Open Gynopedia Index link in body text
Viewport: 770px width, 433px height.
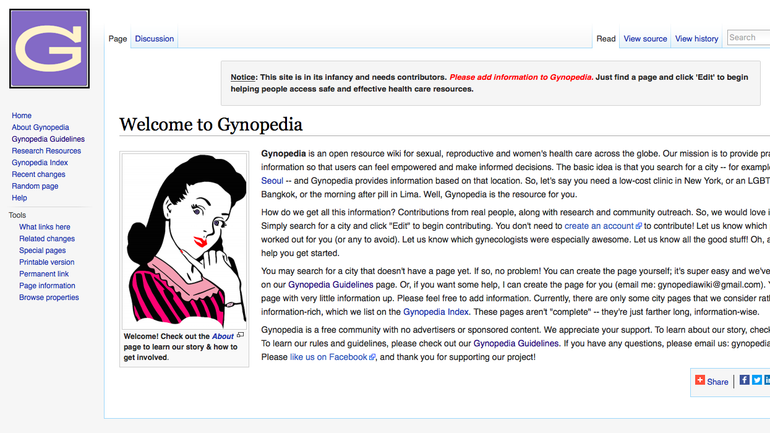coord(436,312)
